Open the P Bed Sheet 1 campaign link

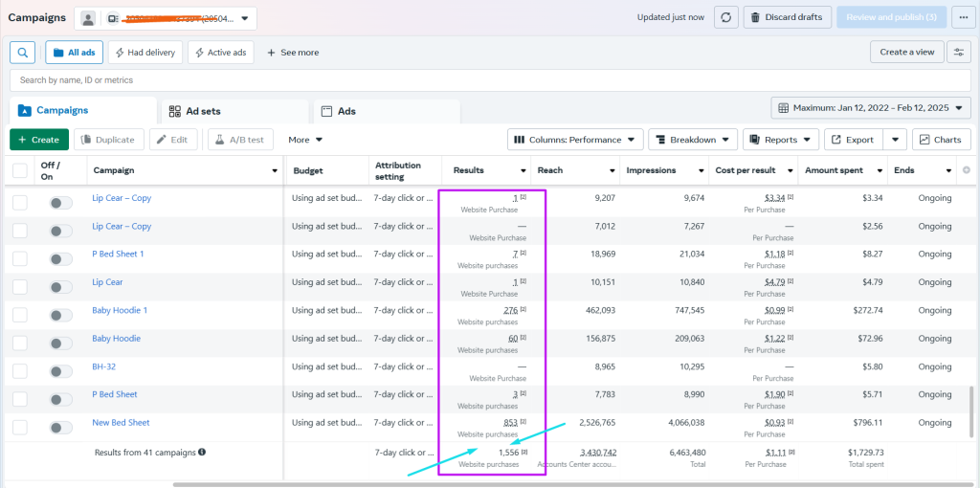[x=118, y=255]
